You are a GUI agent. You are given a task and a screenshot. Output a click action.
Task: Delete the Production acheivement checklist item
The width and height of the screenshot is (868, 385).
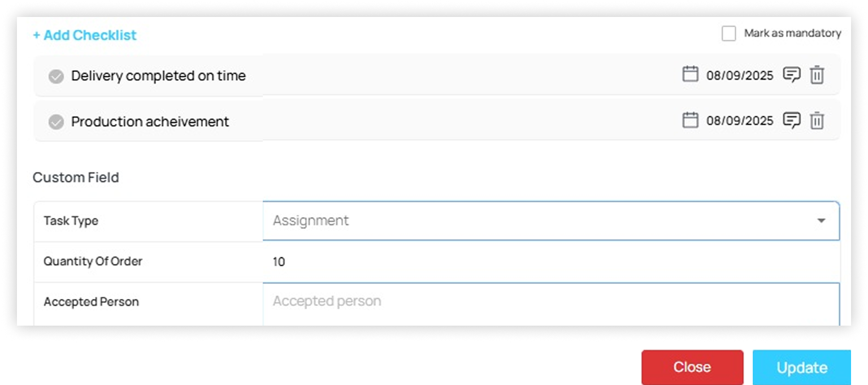tap(817, 120)
